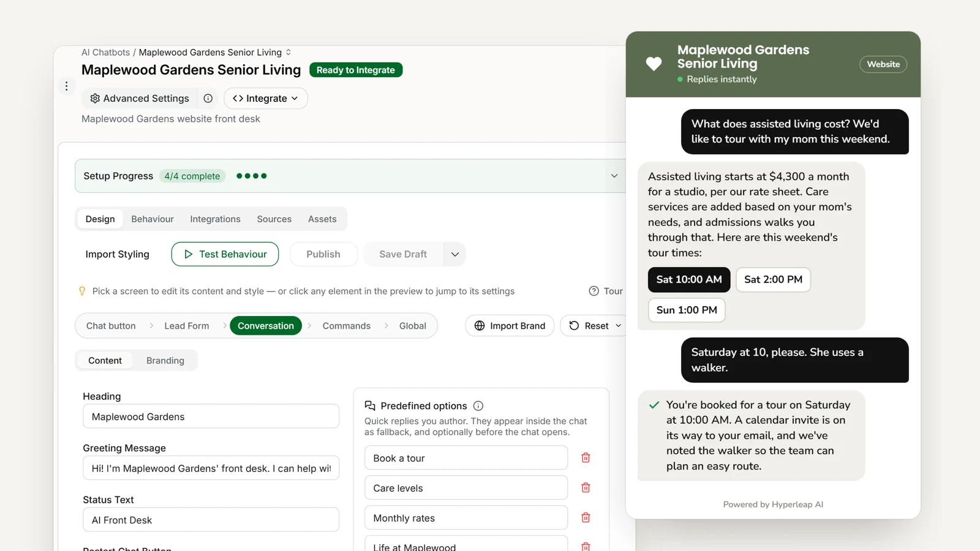Select the Conversation screen step

(266, 326)
